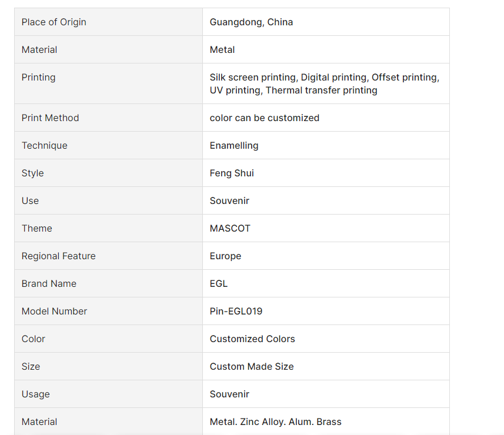Screen dimensions: 504x435
Task: Select the "Custom Made Size" value
Action: point(252,367)
